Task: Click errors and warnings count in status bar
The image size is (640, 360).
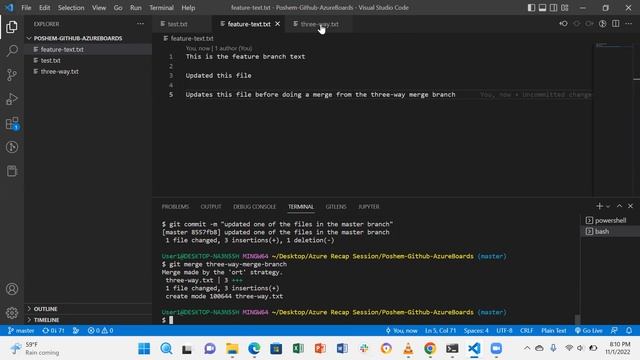Action: point(100,331)
